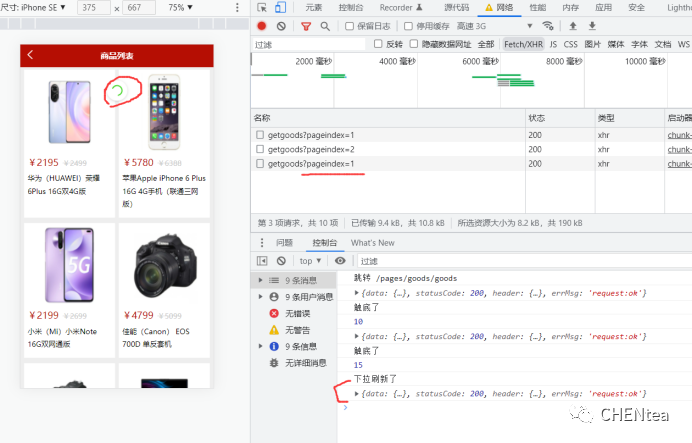Open device toolbar three-dot menu
Viewport: 692px width, 443px height.
pos(237,8)
